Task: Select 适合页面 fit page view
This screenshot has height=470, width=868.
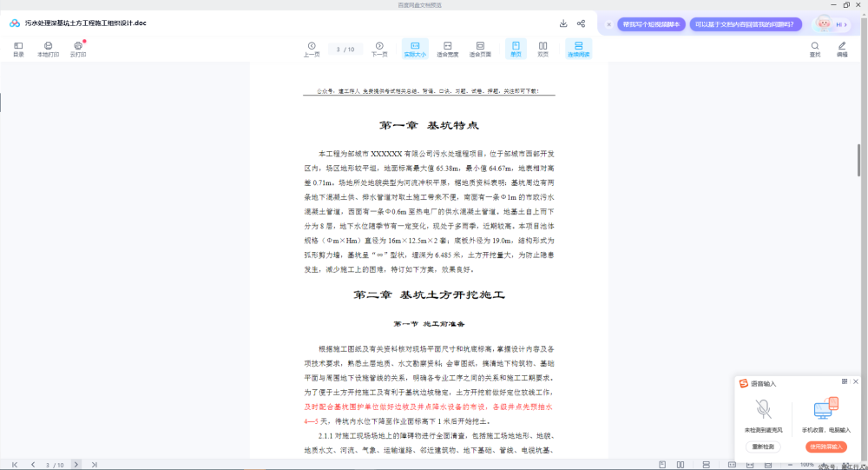Action: pyautogui.click(x=480, y=49)
